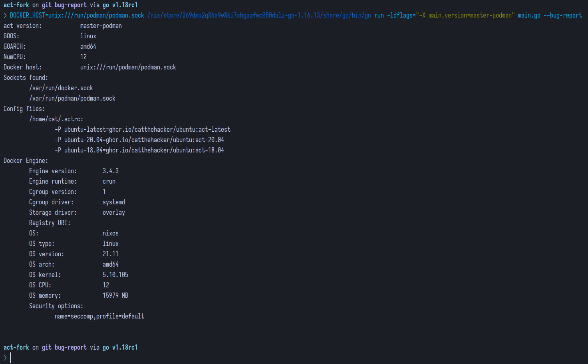Select the Storage driver value overlay
Image resolution: width=588 pixels, height=364 pixels.
point(114,213)
